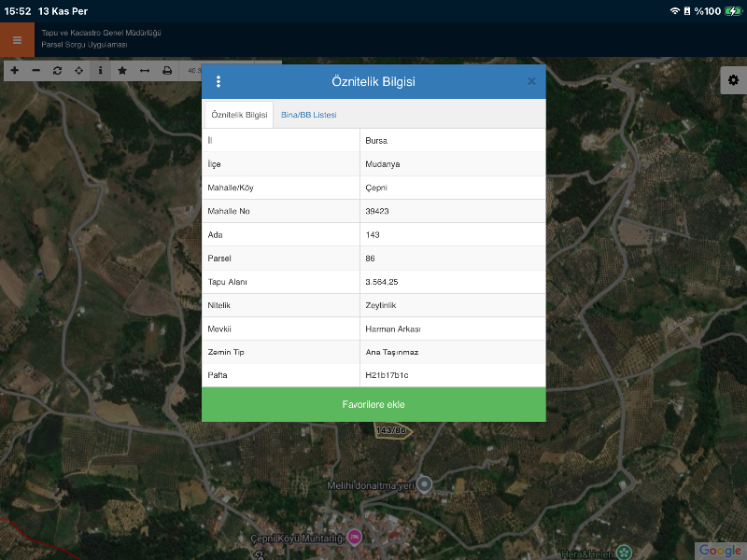Viewport: 747px width, 560px height.
Task: Click the Google logo link
Action: tap(719, 550)
